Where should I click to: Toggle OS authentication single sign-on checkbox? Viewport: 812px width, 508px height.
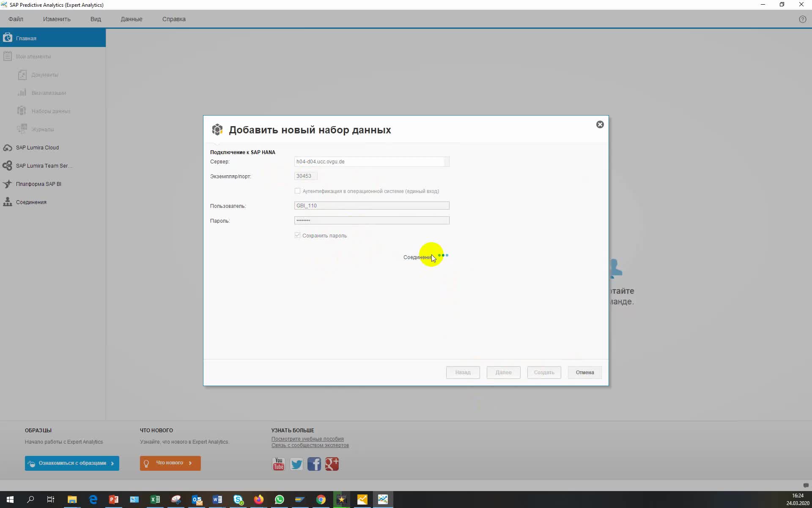pyautogui.click(x=297, y=191)
